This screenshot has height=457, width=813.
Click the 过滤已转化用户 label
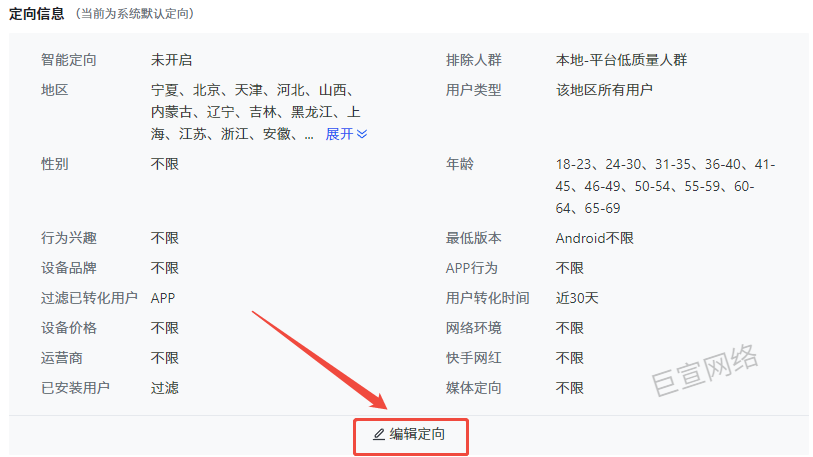[x=89, y=298]
